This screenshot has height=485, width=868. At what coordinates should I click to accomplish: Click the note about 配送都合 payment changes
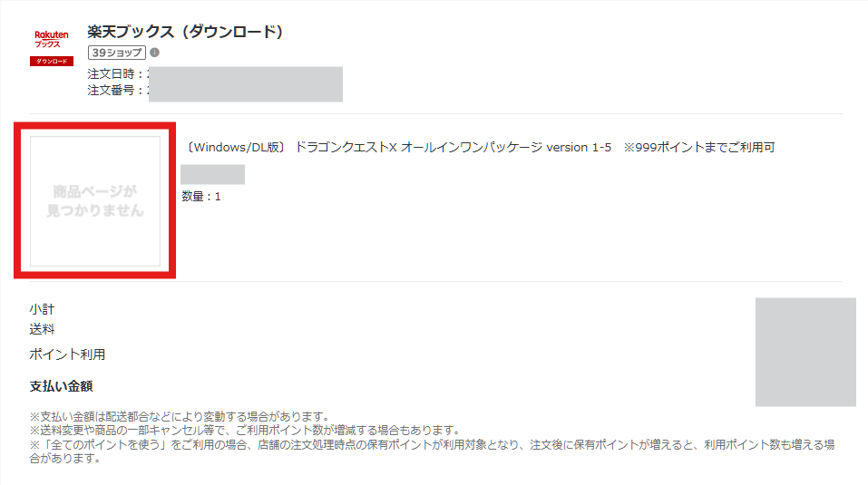[x=180, y=416]
